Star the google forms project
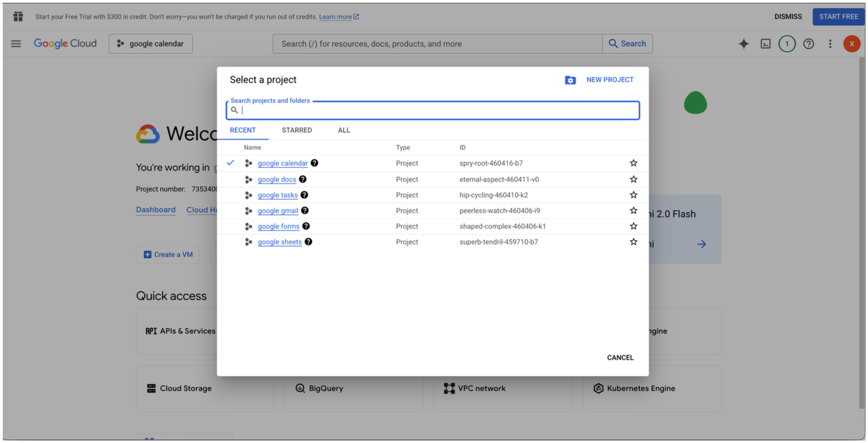The image size is (868, 443). (633, 226)
